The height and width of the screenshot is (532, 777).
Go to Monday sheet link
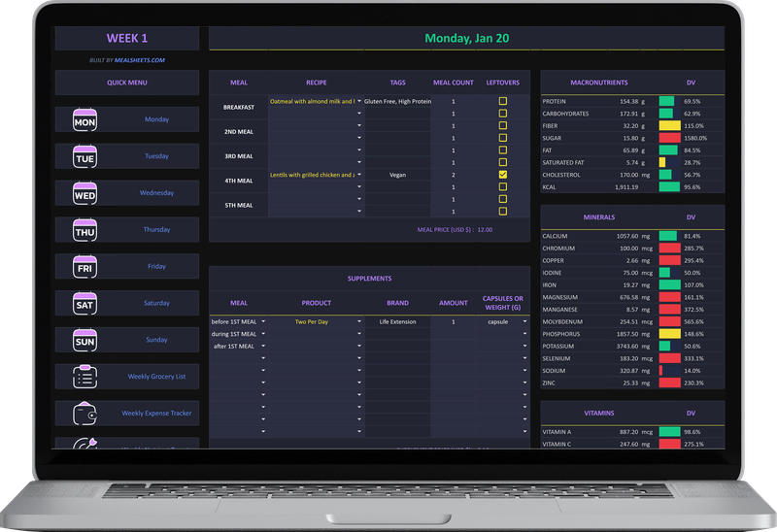tap(156, 119)
